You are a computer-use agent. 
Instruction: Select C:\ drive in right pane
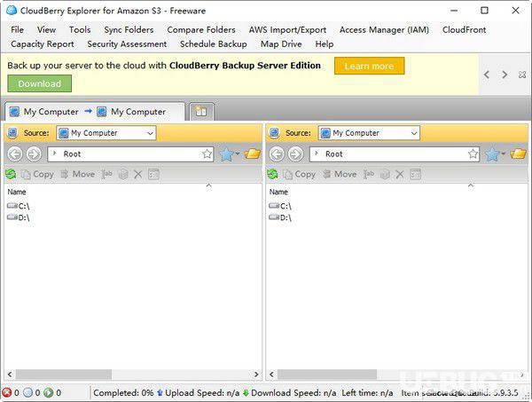click(x=280, y=206)
